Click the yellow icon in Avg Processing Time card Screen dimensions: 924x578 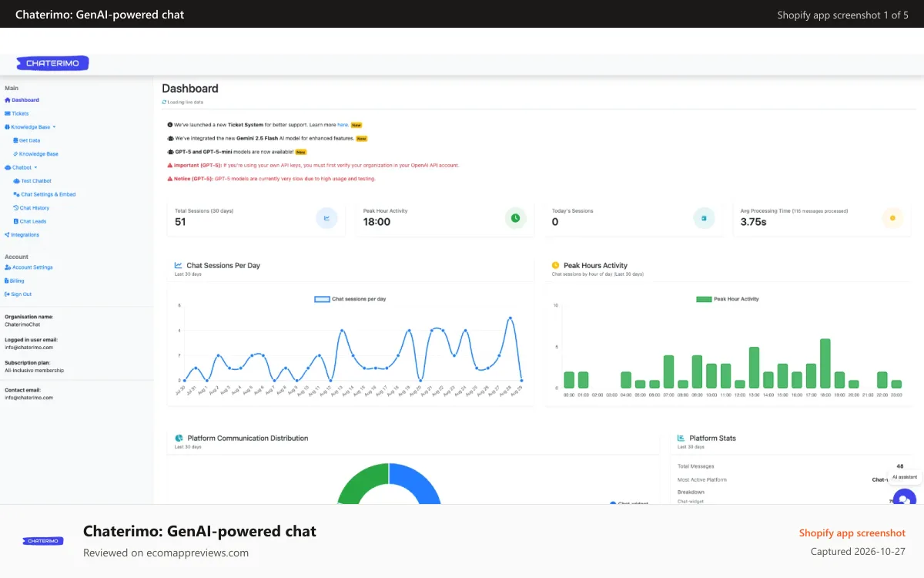click(892, 218)
